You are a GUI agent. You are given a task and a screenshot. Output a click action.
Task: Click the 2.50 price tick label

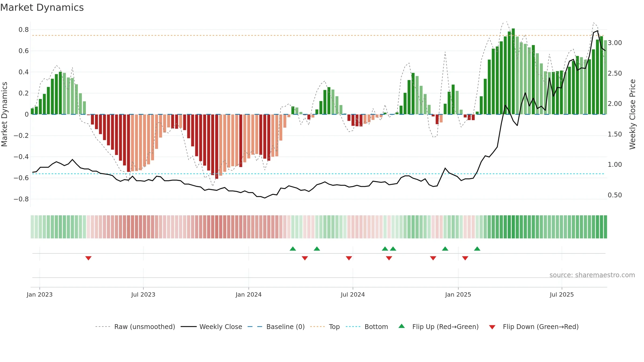pos(615,73)
